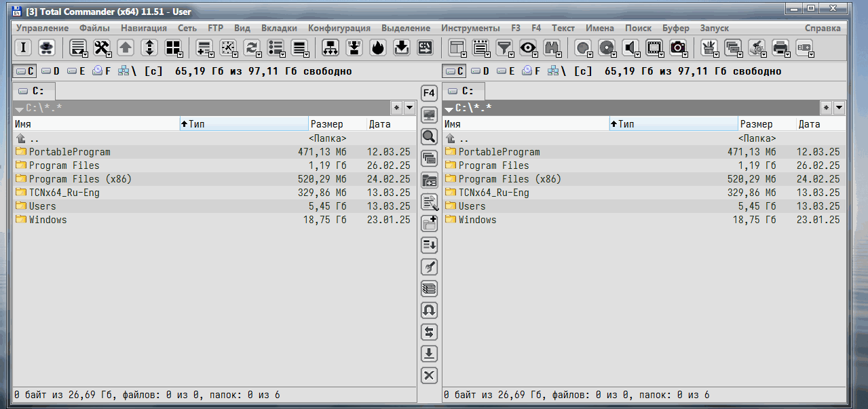Click the binoculars toolbar icon
The image size is (868, 409).
[x=552, y=47]
